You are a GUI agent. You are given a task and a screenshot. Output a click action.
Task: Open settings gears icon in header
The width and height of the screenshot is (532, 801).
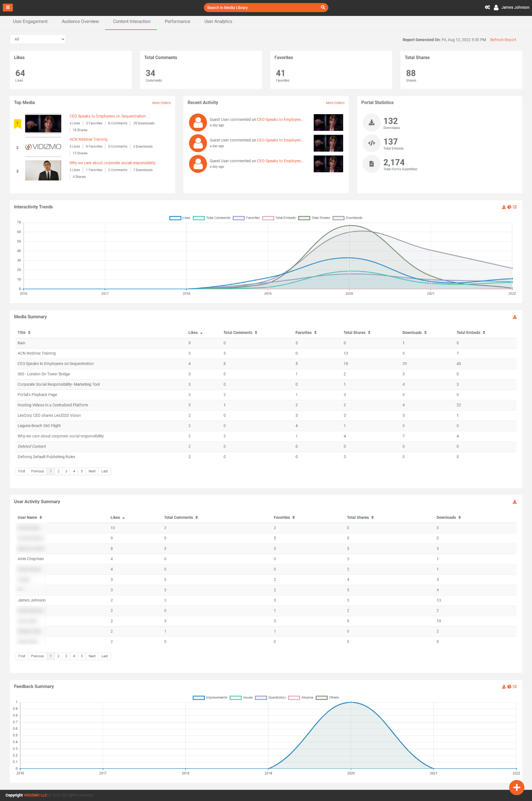click(x=487, y=7)
